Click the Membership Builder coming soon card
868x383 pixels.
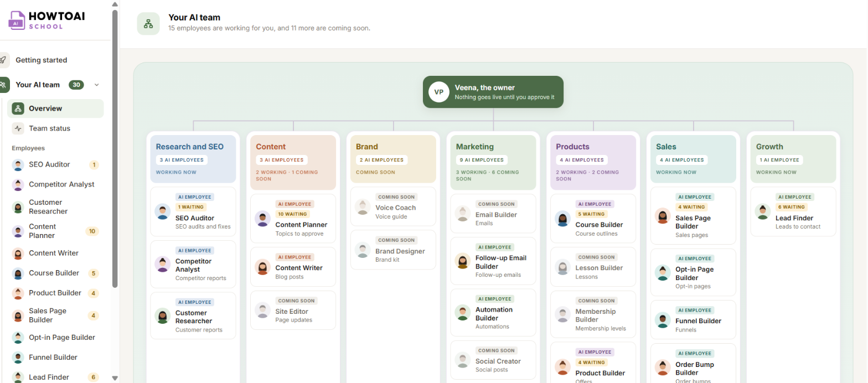[x=593, y=314]
